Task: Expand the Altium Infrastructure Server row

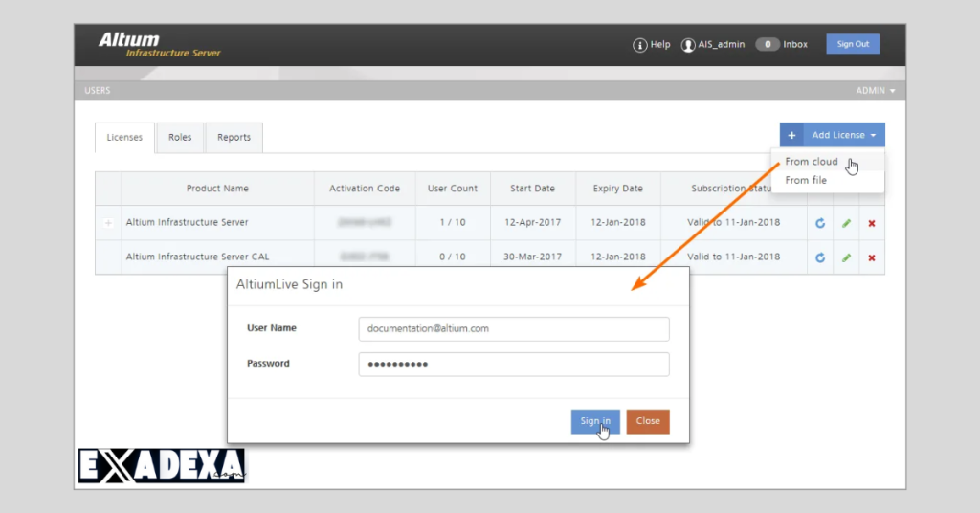Action: tap(108, 223)
